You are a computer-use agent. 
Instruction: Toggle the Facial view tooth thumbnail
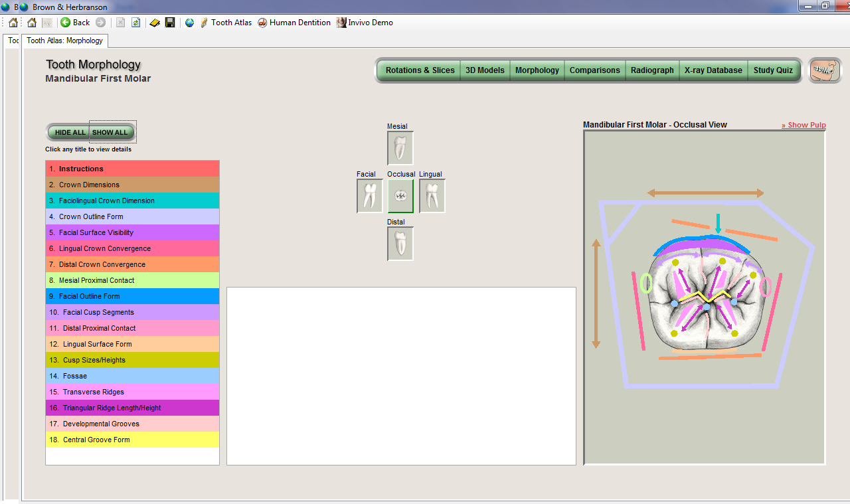point(369,196)
